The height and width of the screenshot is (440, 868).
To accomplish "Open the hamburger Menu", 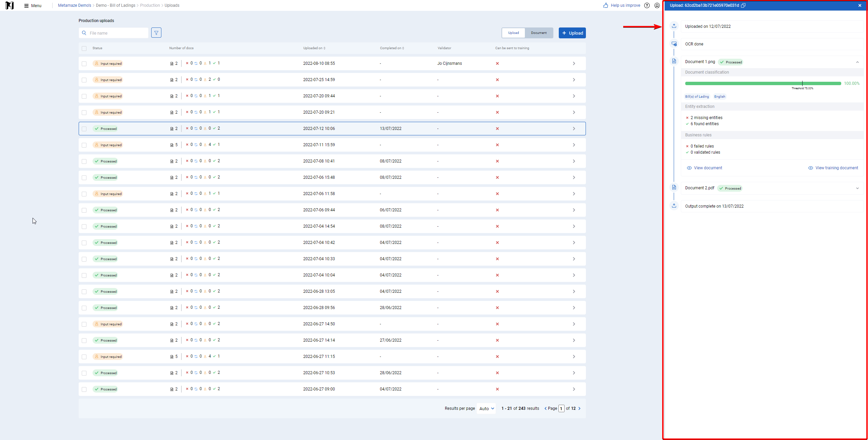I will pos(33,5).
